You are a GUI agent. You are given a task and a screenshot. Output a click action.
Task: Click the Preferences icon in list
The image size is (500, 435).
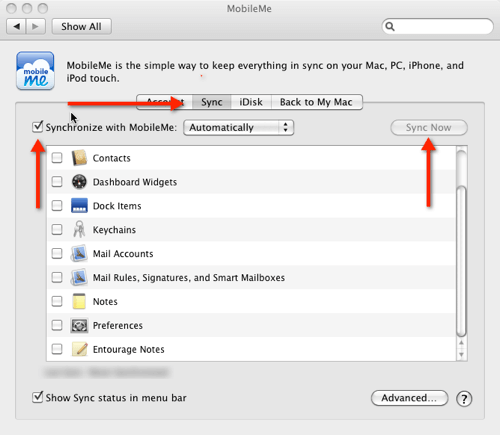pyautogui.click(x=79, y=325)
